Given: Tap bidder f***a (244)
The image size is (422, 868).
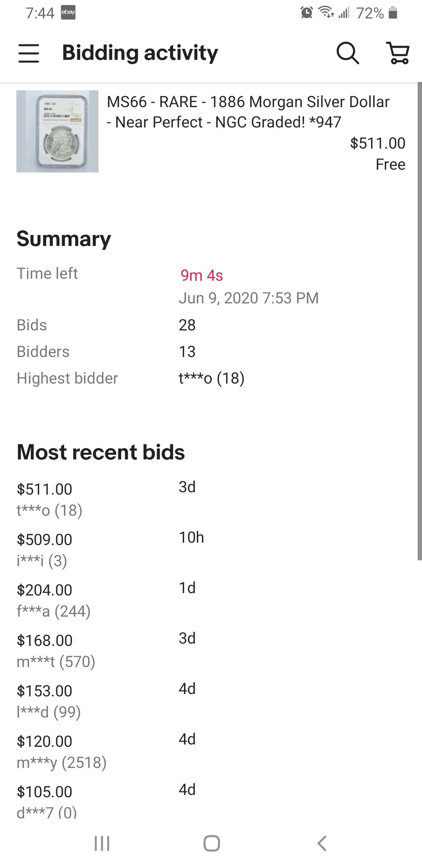Looking at the screenshot, I should tap(53, 611).
